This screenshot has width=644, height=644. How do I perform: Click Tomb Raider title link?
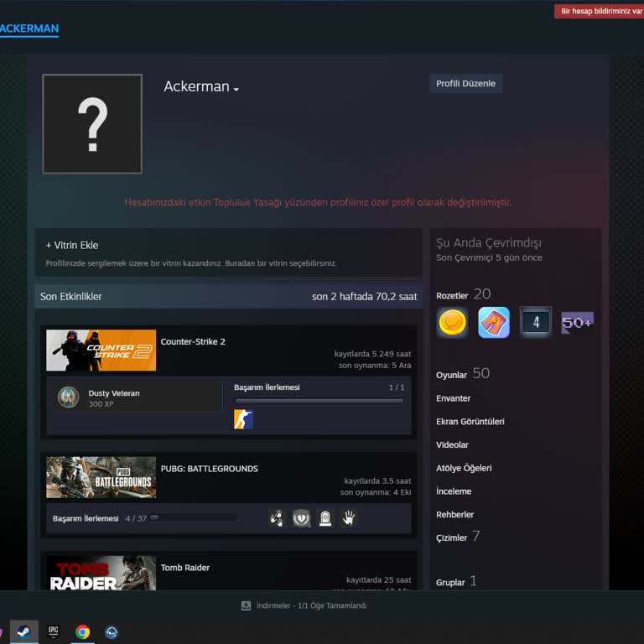click(185, 568)
